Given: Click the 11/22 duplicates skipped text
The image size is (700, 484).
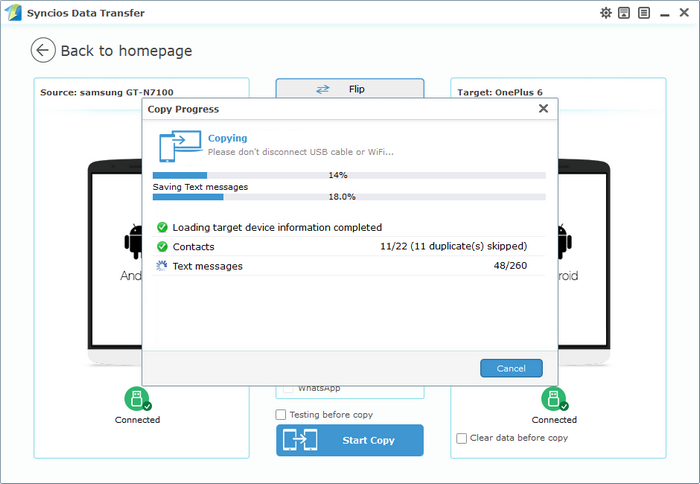Looking at the screenshot, I should (x=454, y=246).
